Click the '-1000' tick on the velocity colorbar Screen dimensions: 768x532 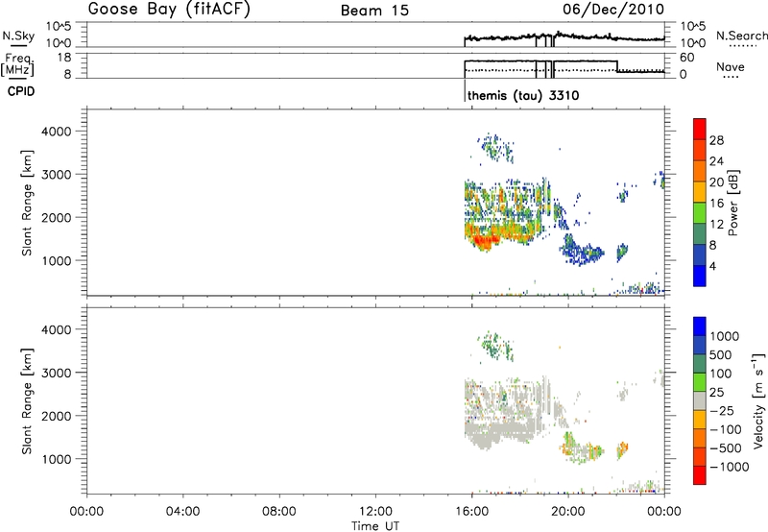tap(730, 467)
